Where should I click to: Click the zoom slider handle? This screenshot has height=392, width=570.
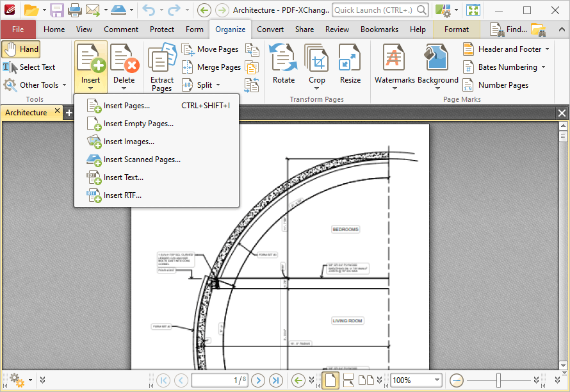click(x=498, y=380)
